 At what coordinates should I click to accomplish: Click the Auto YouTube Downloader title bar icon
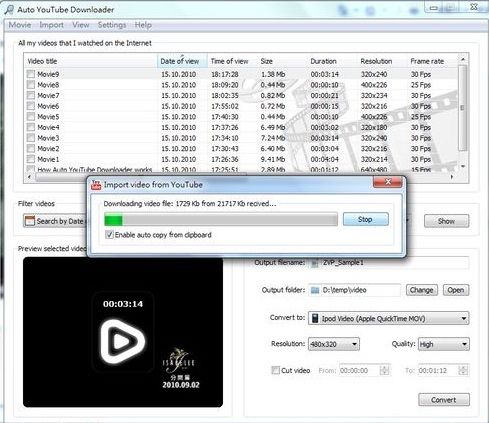point(9,10)
